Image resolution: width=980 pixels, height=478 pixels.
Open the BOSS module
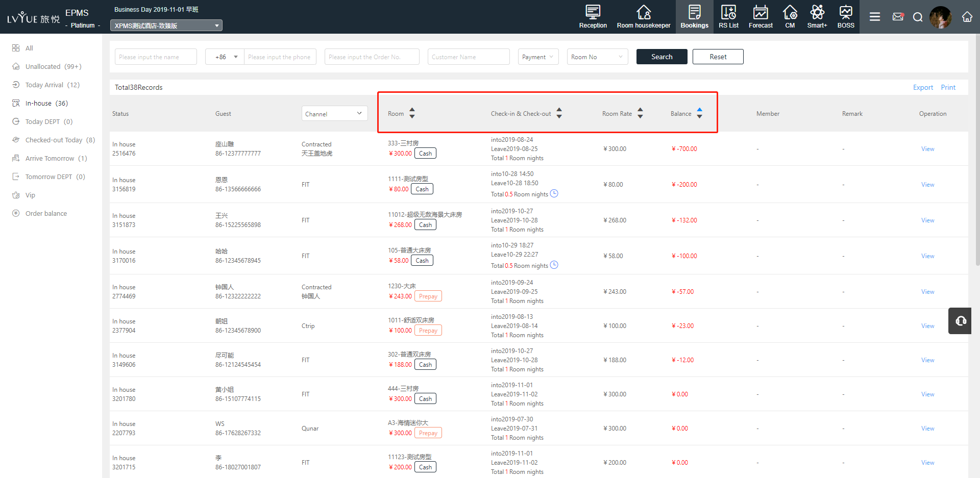[x=846, y=17]
